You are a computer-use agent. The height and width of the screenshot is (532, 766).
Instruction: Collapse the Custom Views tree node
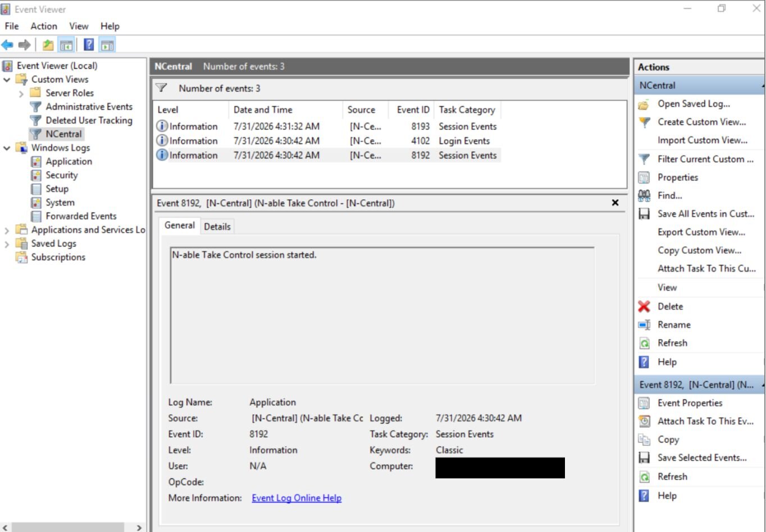pyautogui.click(x=7, y=80)
